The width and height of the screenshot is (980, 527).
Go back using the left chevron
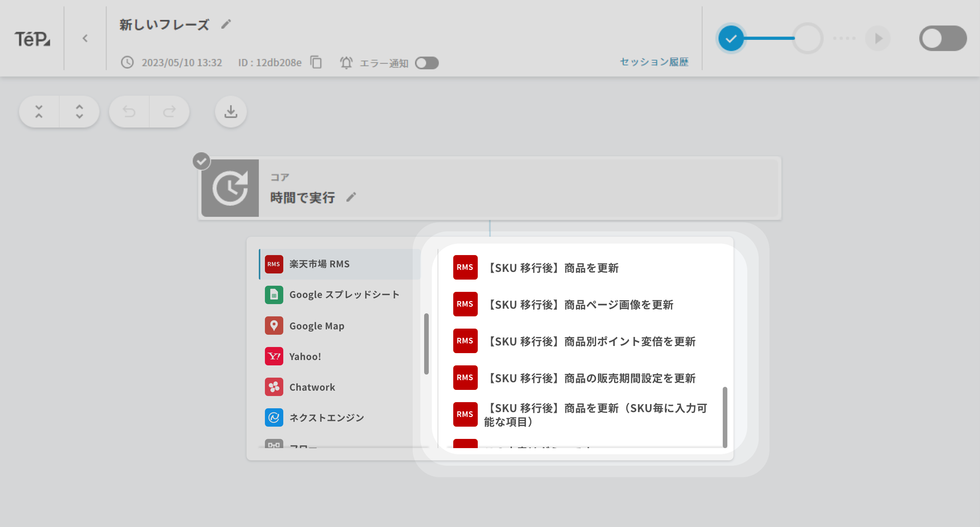pos(85,38)
